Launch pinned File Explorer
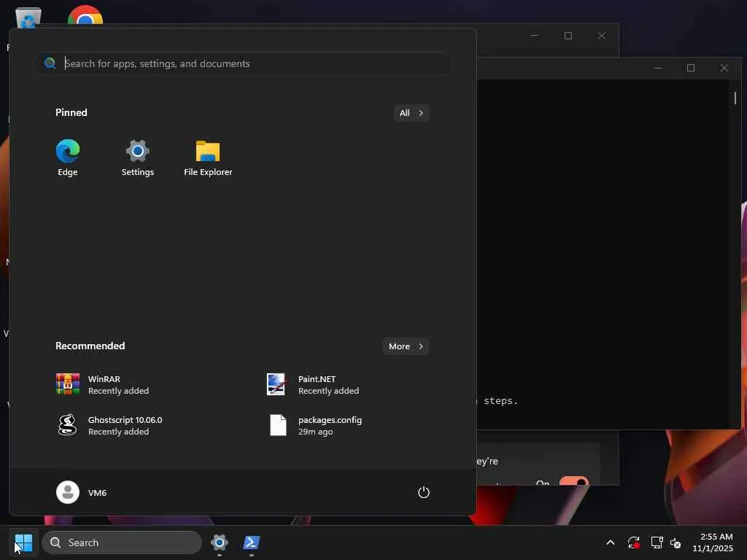The width and height of the screenshot is (747, 560). coord(208,158)
